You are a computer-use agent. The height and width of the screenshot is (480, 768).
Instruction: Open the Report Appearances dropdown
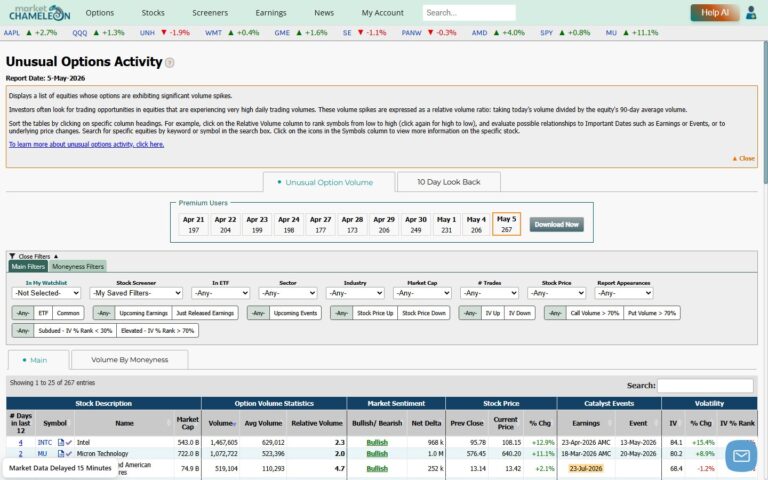pyautogui.click(x=624, y=293)
